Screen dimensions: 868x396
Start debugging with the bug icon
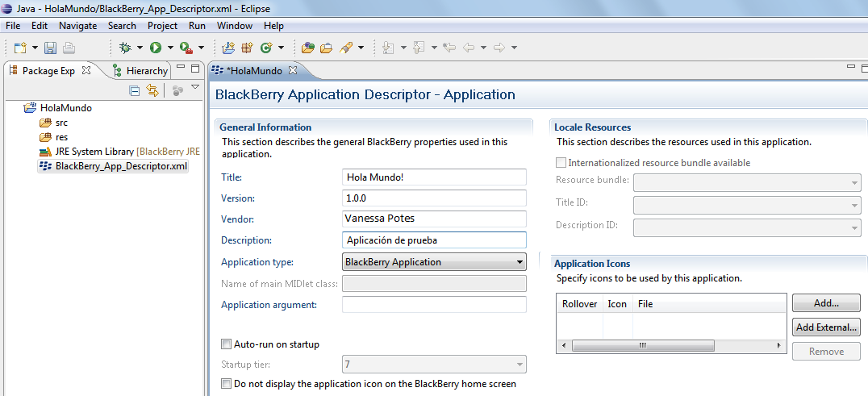pyautogui.click(x=125, y=48)
